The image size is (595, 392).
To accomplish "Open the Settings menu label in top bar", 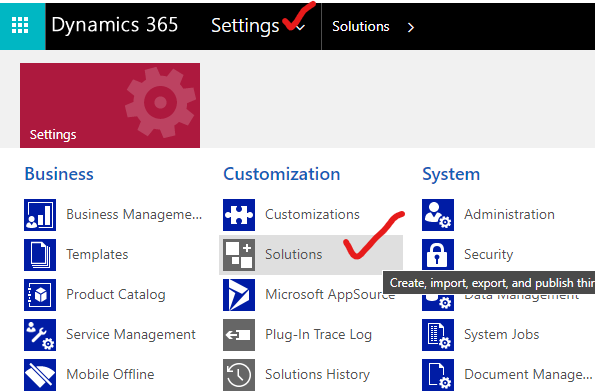I will coord(245,26).
